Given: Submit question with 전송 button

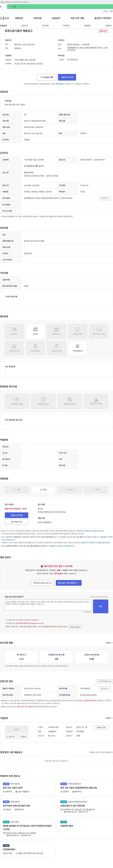Looking at the screenshot, I should point(101,606).
